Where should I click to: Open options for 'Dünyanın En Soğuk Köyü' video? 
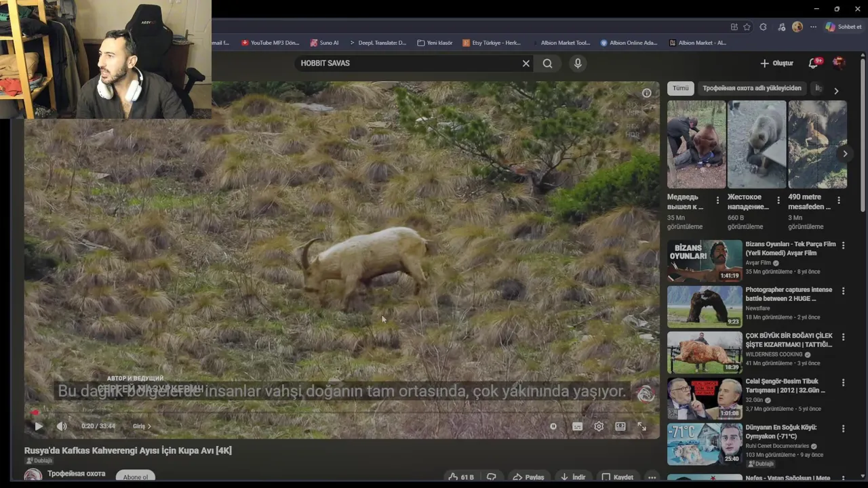click(x=844, y=428)
